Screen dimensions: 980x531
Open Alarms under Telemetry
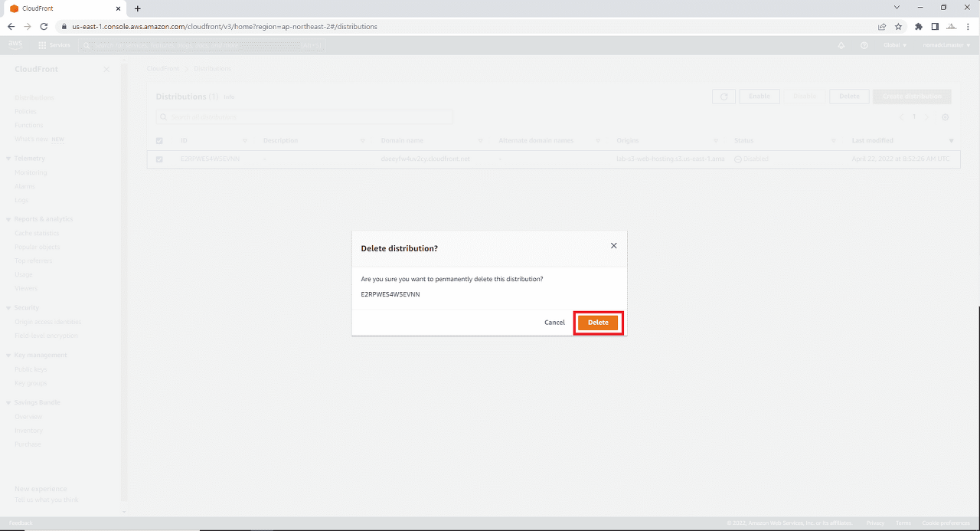point(24,187)
